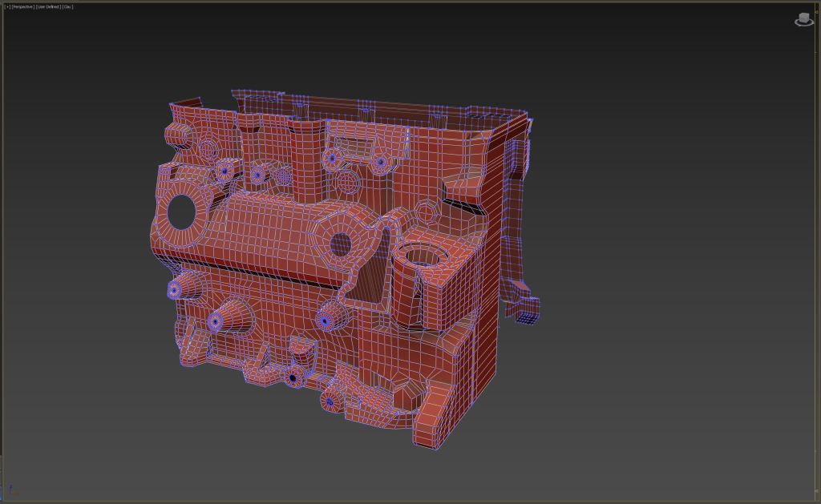The height and width of the screenshot is (504, 821).
Task: Open the [+] general viewport menu
Action: (7, 6)
